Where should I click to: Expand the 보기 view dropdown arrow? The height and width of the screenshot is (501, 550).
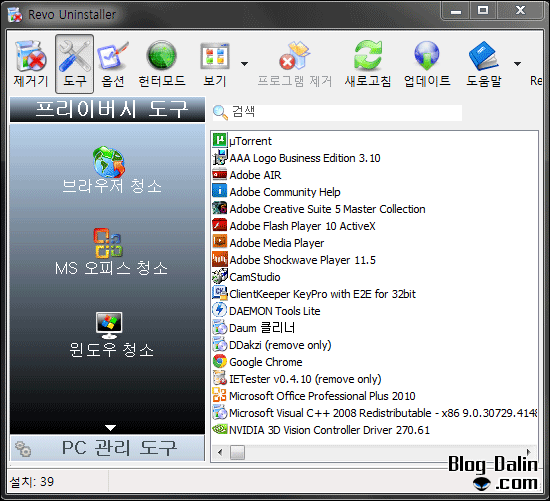[244, 64]
